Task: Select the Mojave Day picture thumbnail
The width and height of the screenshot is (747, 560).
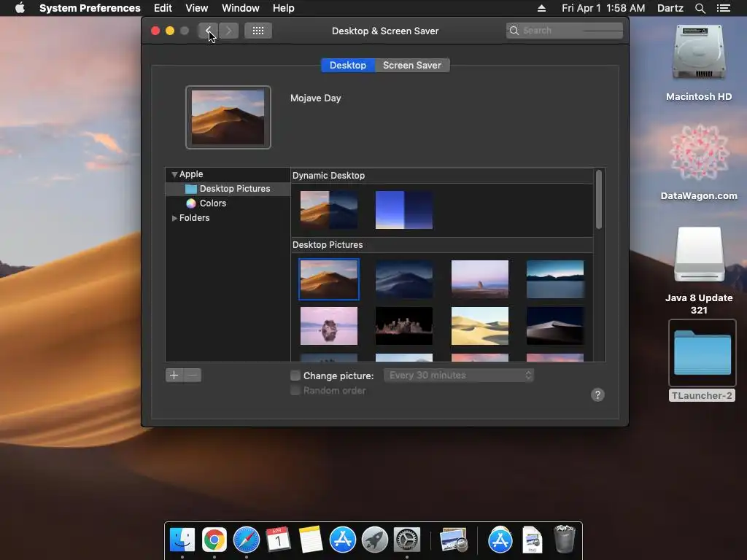Action: [x=329, y=279]
